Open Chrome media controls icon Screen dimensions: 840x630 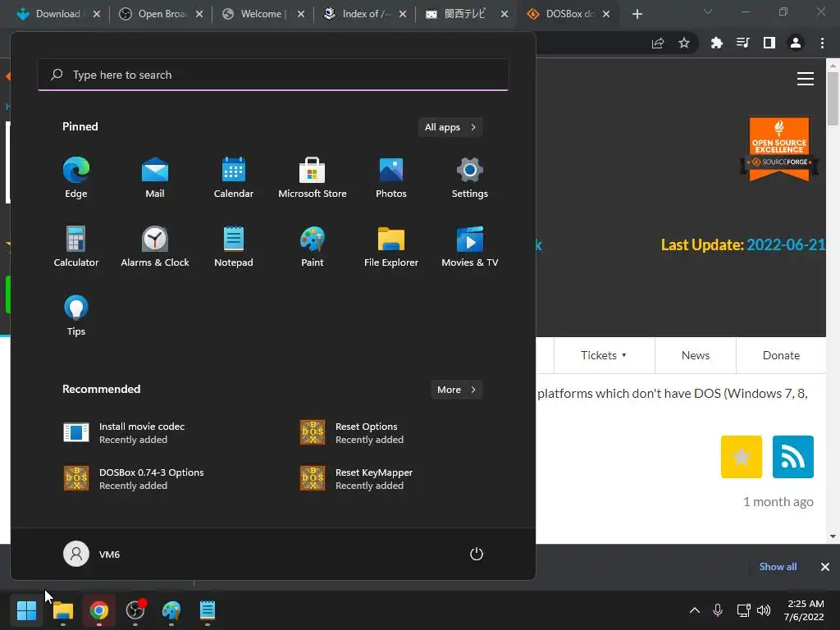743,43
